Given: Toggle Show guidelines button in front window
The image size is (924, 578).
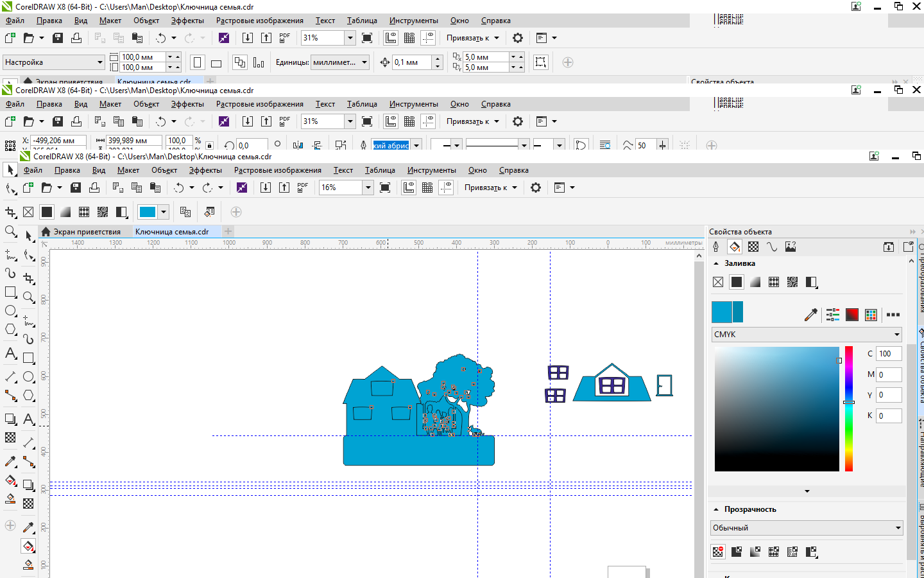Looking at the screenshot, I should (446, 188).
